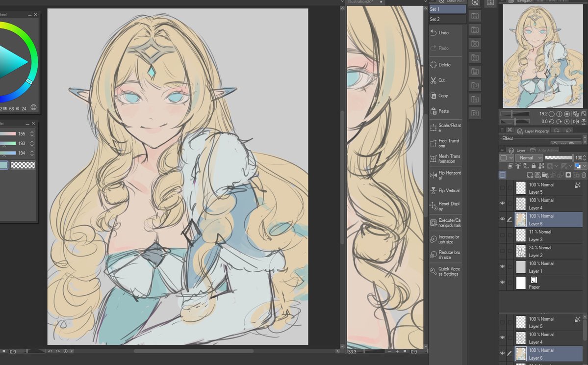The height and width of the screenshot is (365, 588).
Task: Show Layer 3 via its visibility box
Action: point(502,235)
